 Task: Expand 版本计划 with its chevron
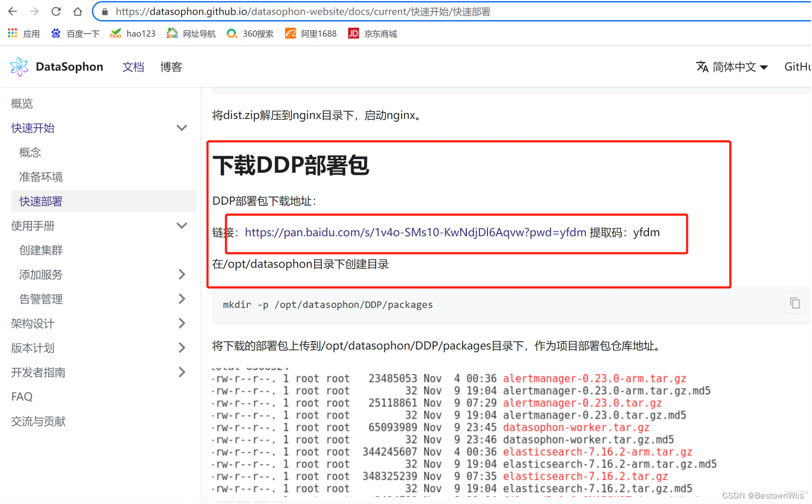pos(182,348)
